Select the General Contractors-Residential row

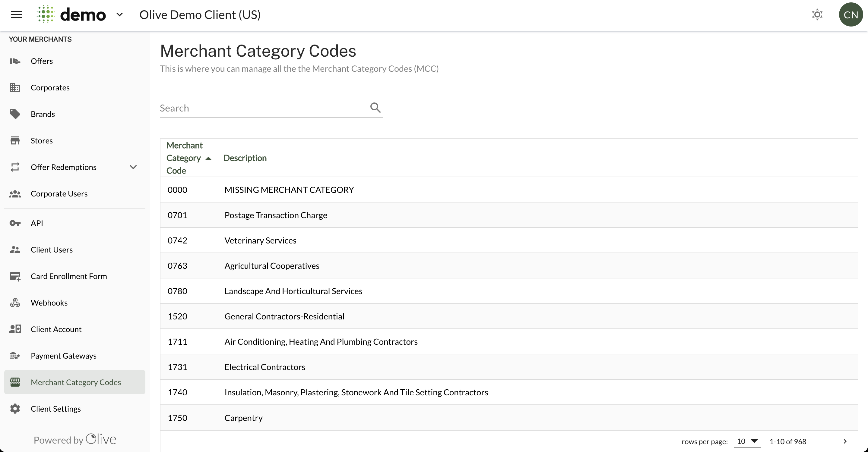(509, 316)
